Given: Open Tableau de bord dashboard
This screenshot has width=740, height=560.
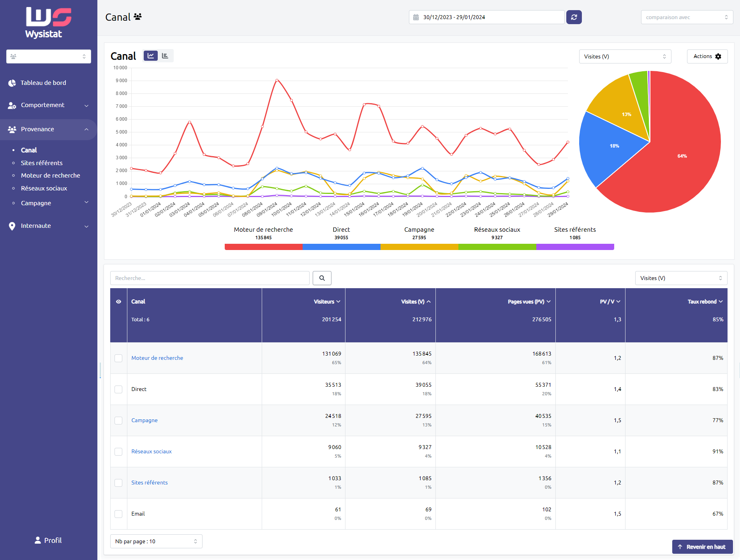Looking at the screenshot, I should pos(43,83).
